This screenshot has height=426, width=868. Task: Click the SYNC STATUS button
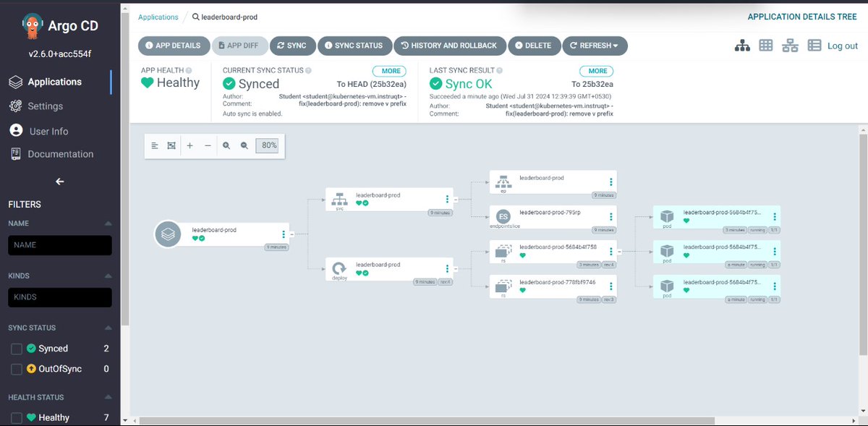pyautogui.click(x=354, y=46)
